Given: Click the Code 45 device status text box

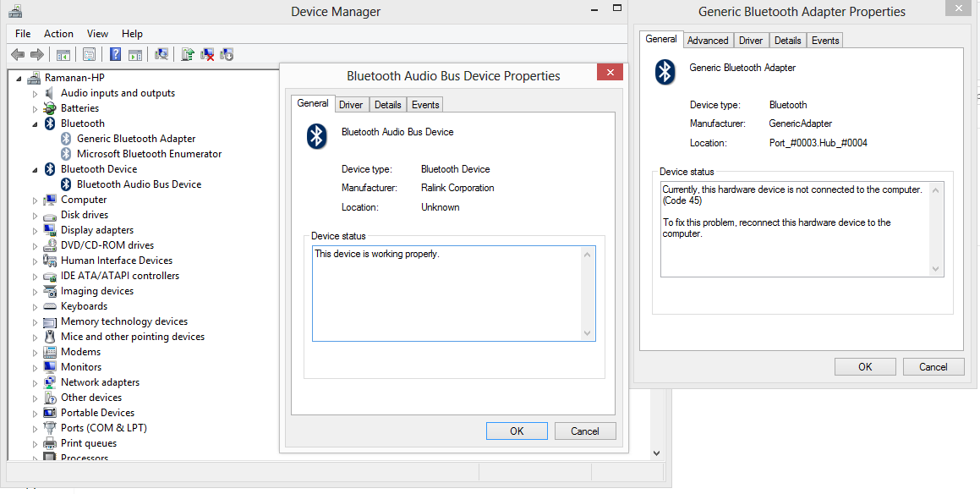Looking at the screenshot, I should point(802,229).
